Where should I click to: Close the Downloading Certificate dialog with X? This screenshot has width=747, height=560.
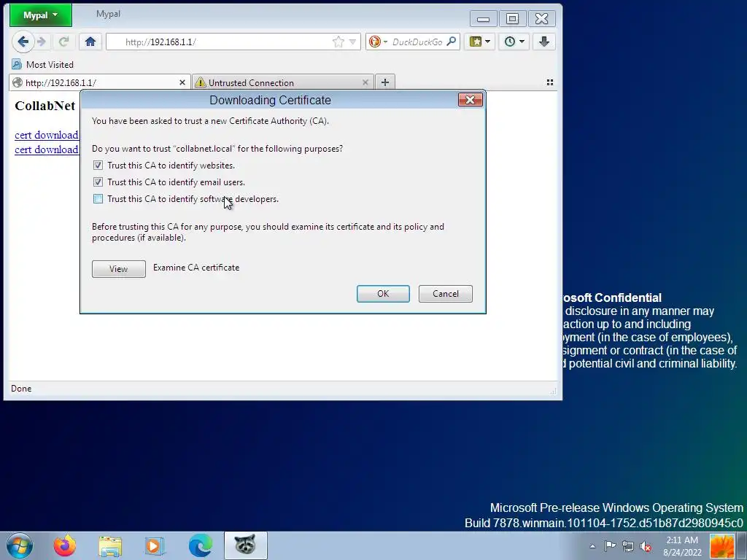471,99
